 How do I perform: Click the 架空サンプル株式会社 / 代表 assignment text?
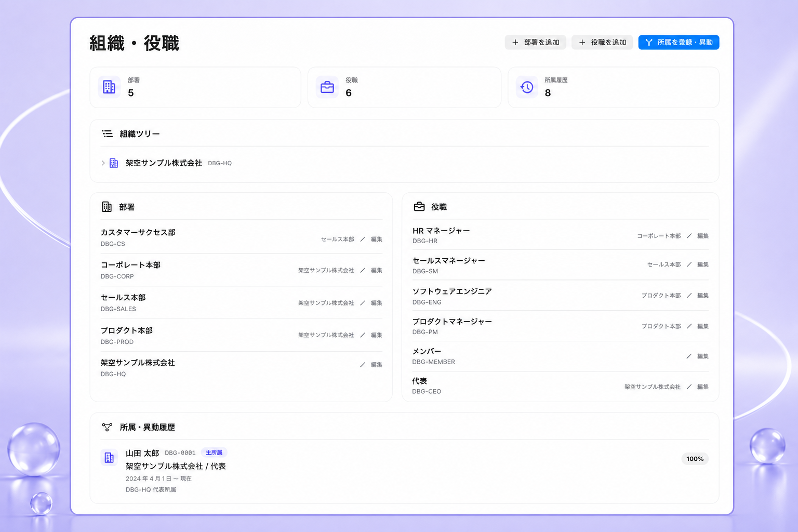[x=176, y=466]
